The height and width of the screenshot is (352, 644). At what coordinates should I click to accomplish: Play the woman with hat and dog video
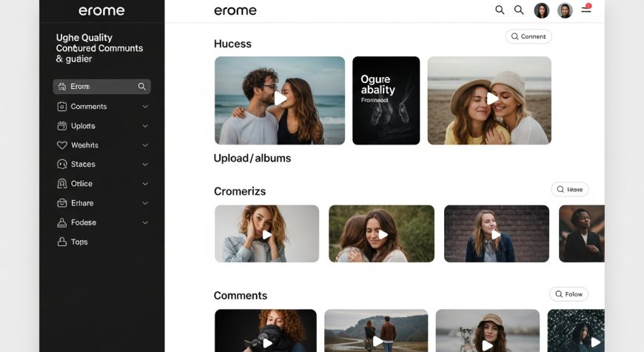tap(488, 331)
